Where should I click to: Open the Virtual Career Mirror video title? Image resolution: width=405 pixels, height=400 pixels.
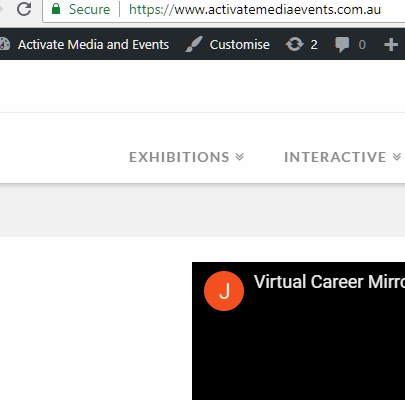point(329,282)
